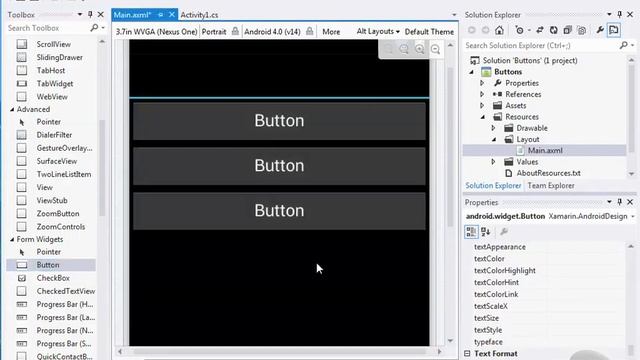Switch Properties to Categorized view
Screen dimensions: 640x360
tap(471, 232)
